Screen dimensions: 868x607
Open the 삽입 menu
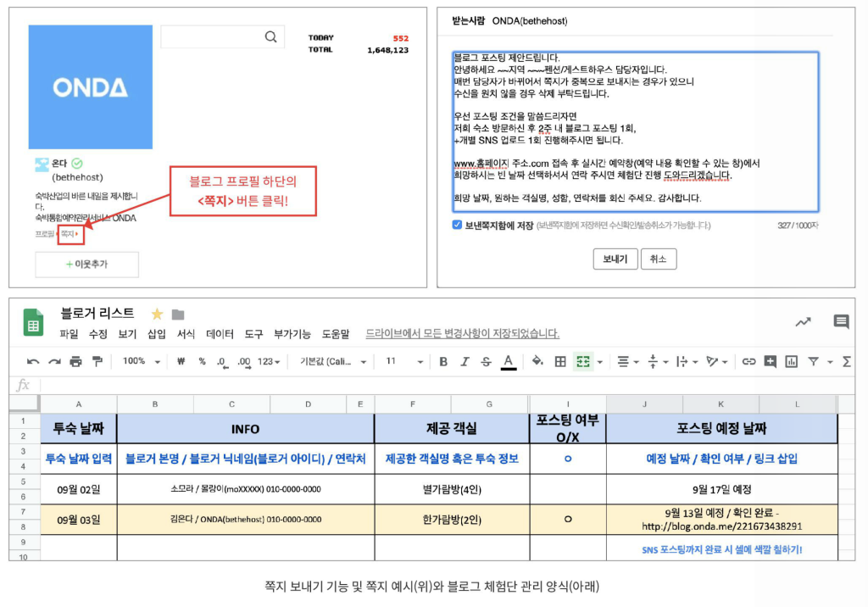coord(156,334)
